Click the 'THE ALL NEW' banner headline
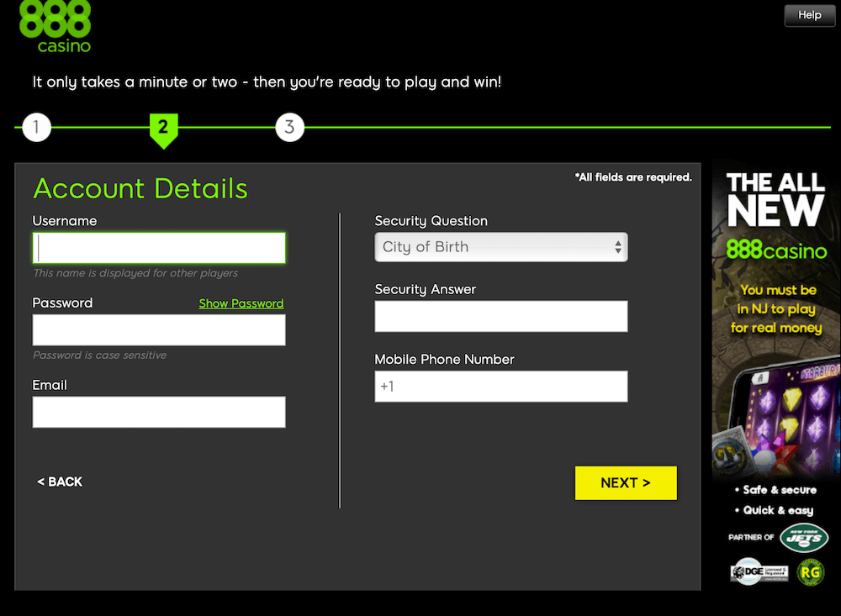 point(775,198)
